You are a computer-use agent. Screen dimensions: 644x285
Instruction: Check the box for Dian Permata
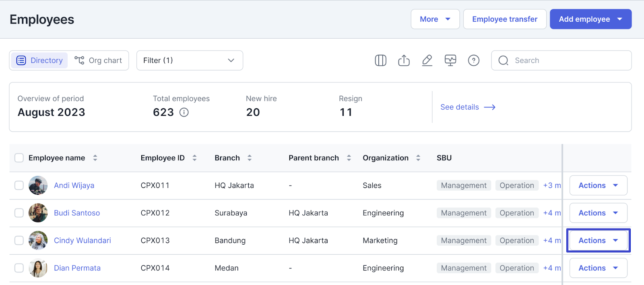click(x=19, y=268)
